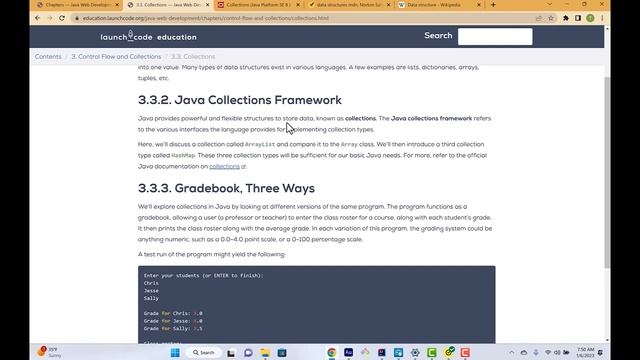Open a new browser tab
Image resolution: width=640 pixels, height=360 pixels.
pos(493,5)
